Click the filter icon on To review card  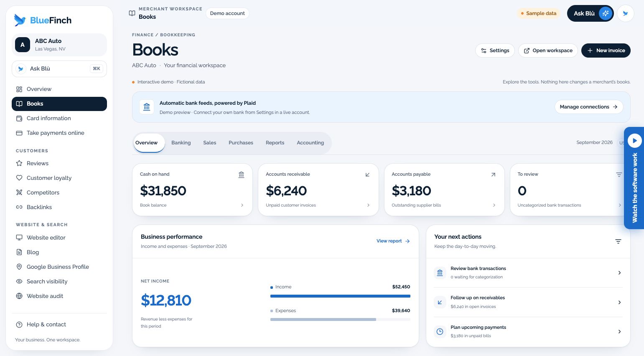(619, 174)
